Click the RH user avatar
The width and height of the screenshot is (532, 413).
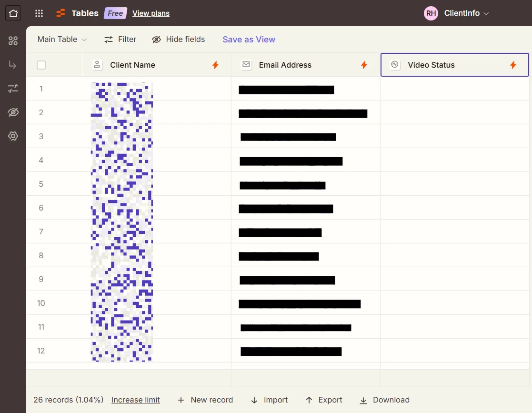click(x=431, y=13)
